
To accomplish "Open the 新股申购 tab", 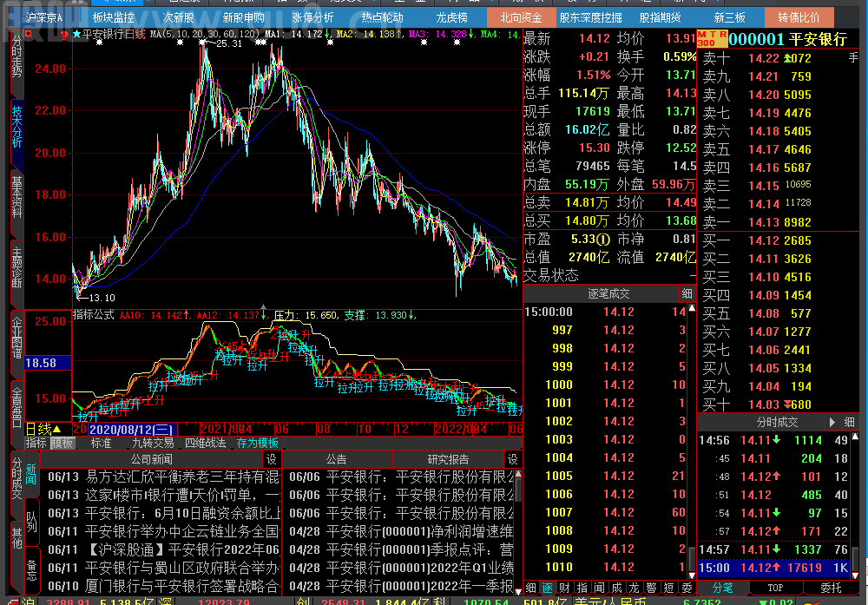I will (x=244, y=17).
